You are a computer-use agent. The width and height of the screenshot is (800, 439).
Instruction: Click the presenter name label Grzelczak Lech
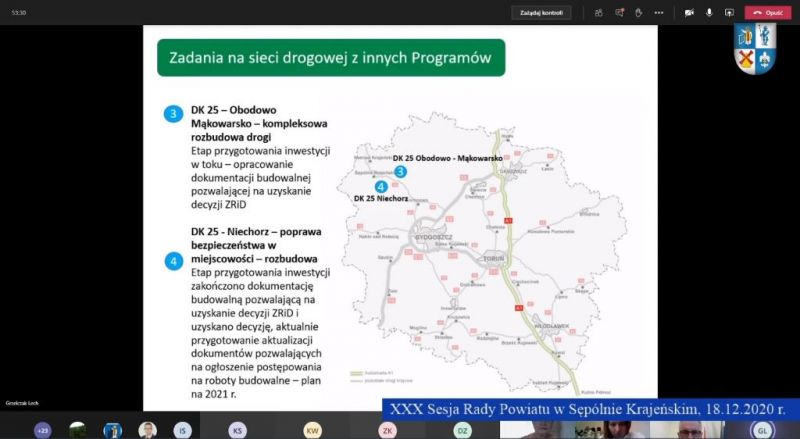pos(22,403)
